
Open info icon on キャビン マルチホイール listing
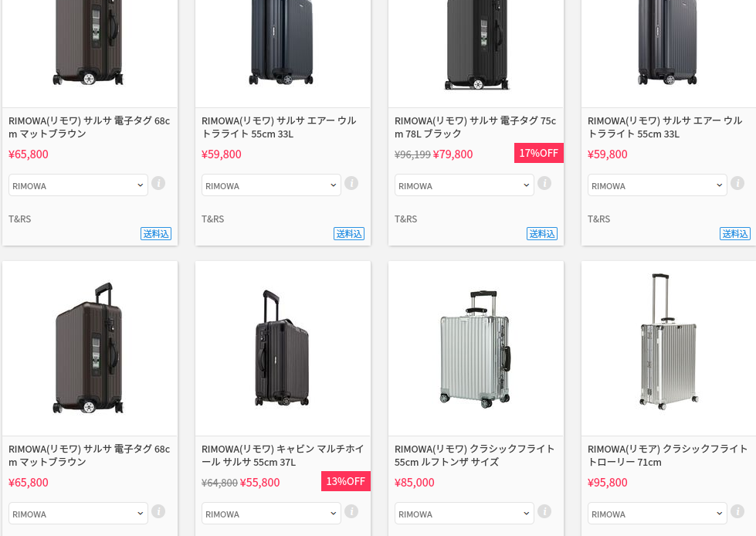tap(351, 512)
